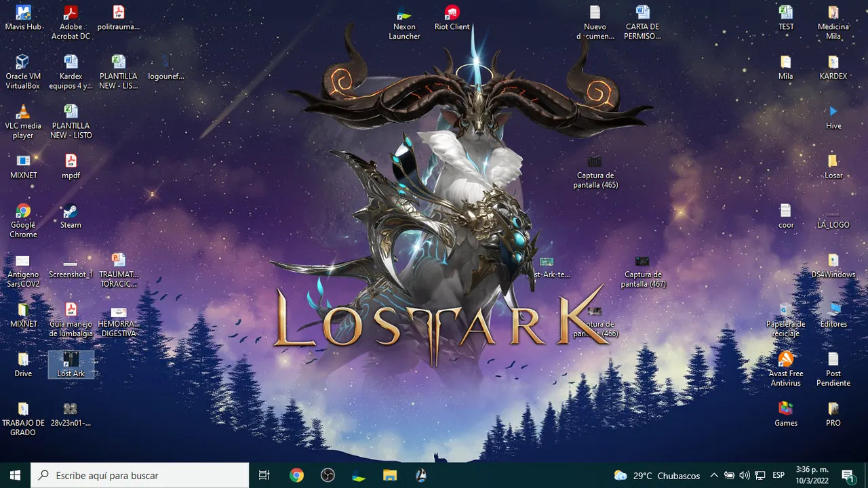Open Google Chrome desktop shortcut
Screen dimensions: 868x488
[x=23, y=220]
